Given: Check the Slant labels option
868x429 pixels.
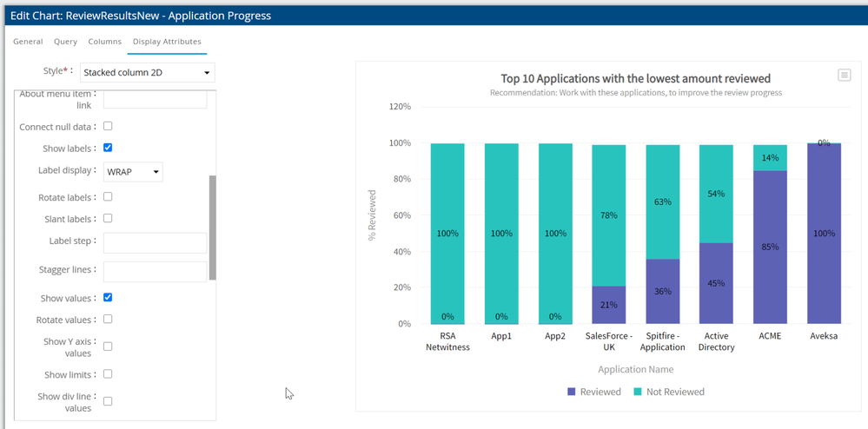Looking at the screenshot, I should (x=108, y=218).
